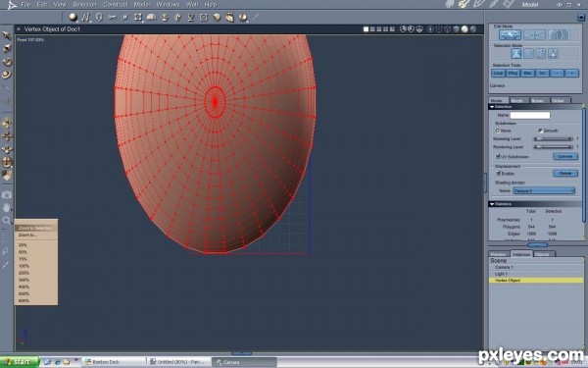Switch to the Instances tab
Screen dimensions: 588x368
coord(521,254)
